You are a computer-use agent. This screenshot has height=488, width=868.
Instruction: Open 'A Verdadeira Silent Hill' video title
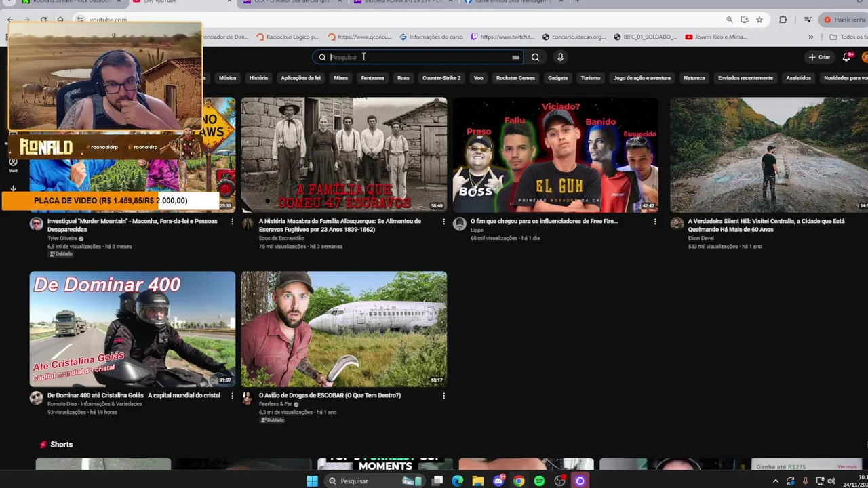[766, 225]
